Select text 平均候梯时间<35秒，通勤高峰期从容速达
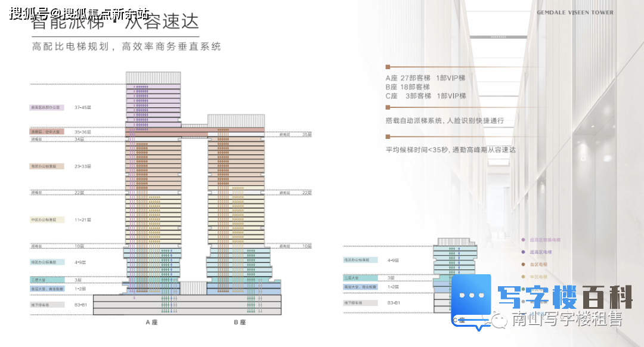The height and width of the screenshot is (347, 644). (x=451, y=150)
